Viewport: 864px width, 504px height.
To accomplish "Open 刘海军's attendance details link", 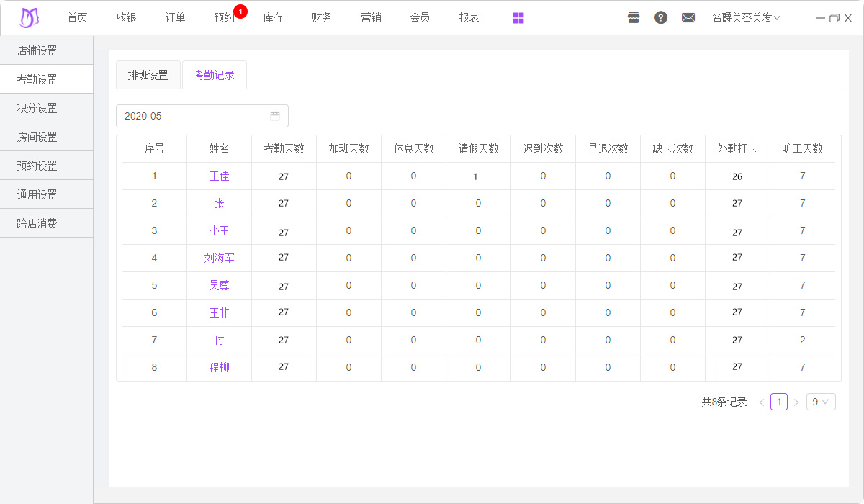I will (220, 258).
